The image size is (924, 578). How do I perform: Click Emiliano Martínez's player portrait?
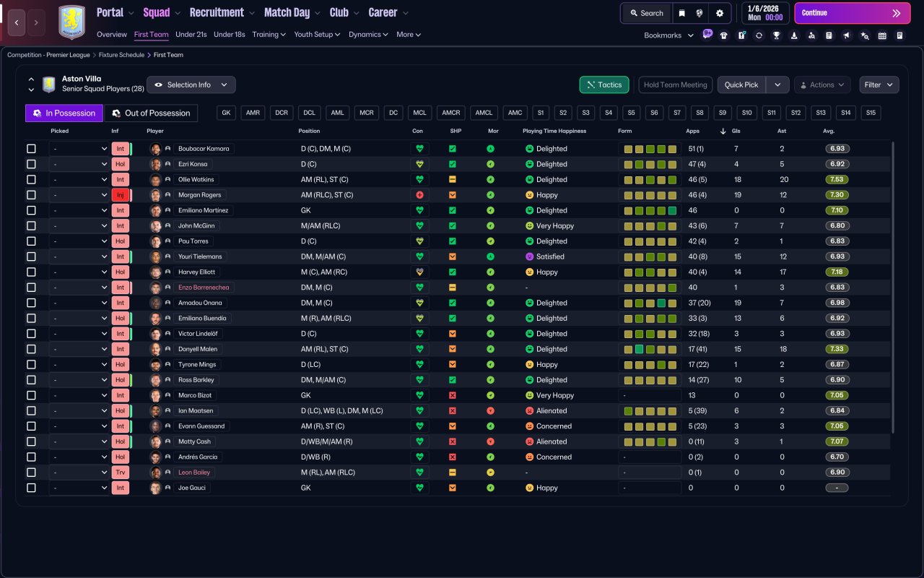pyautogui.click(x=155, y=210)
